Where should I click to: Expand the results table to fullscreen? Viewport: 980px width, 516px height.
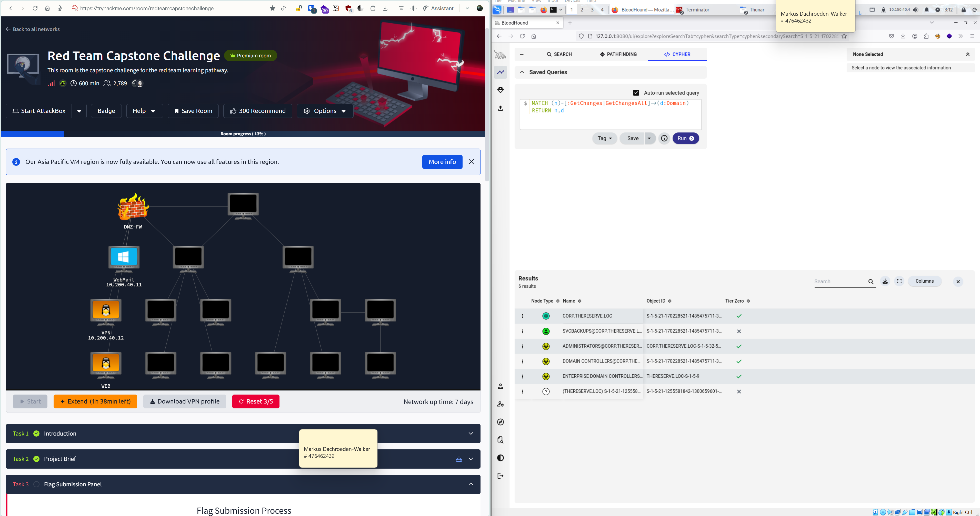click(x=899, y=281)
